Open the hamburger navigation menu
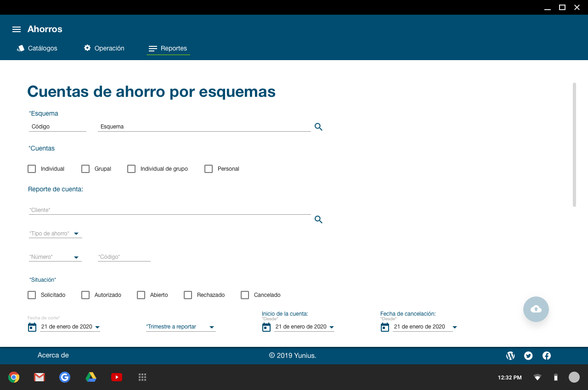The height and width of the screenshot is (390, 588). 17,29
